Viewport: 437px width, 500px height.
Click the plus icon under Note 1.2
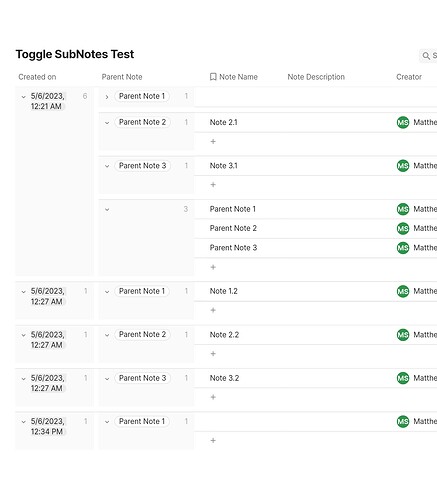tap(213, 310)
